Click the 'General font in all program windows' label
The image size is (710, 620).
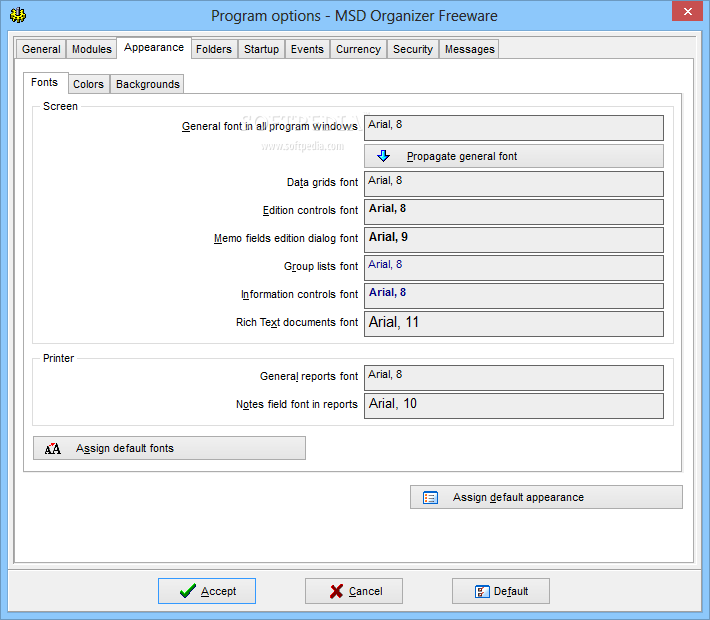[x=270, y=126]
